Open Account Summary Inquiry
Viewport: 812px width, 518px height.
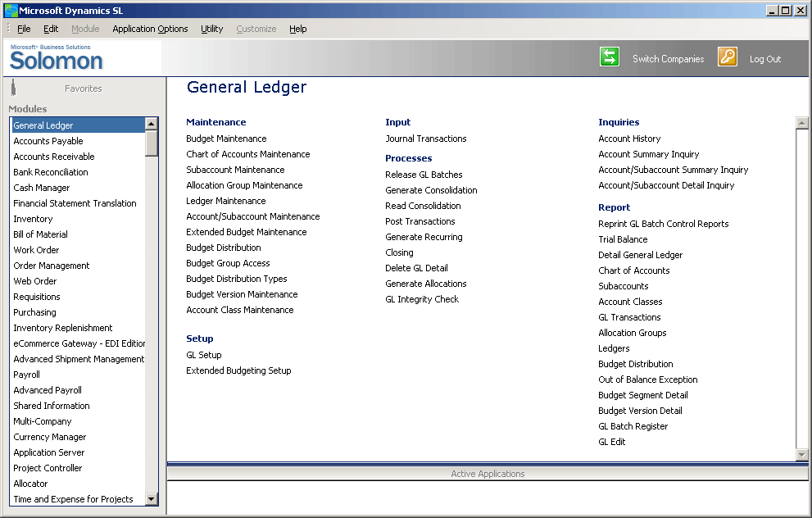coord(648,154)
